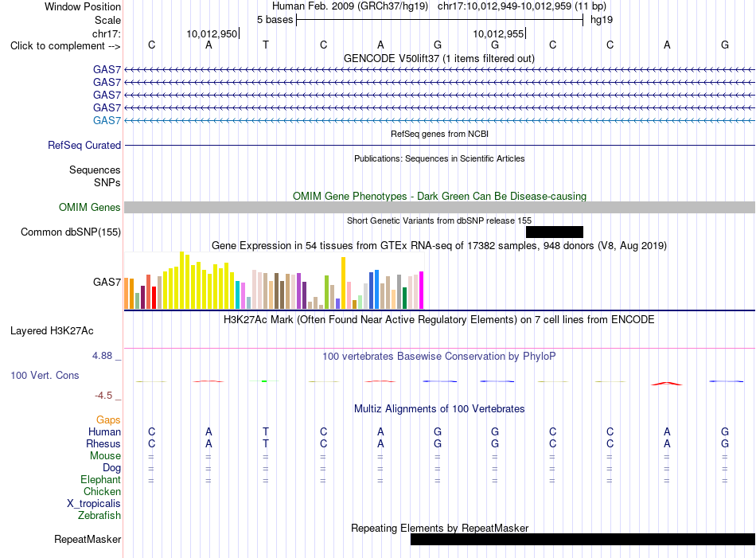Click the GTEx GAS7 expression track label
The height and width of the screenshot is (558, 756).
click(x=107, y=282)
